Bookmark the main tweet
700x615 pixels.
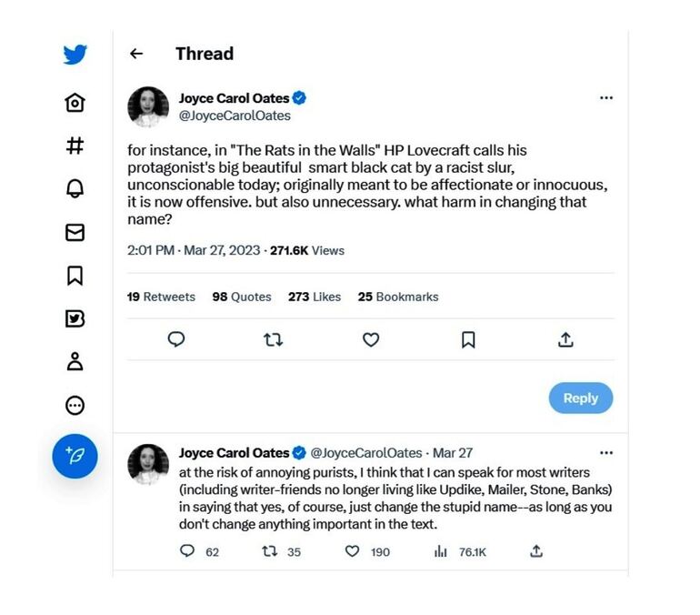pyautogui.click(x=468, y=339)
